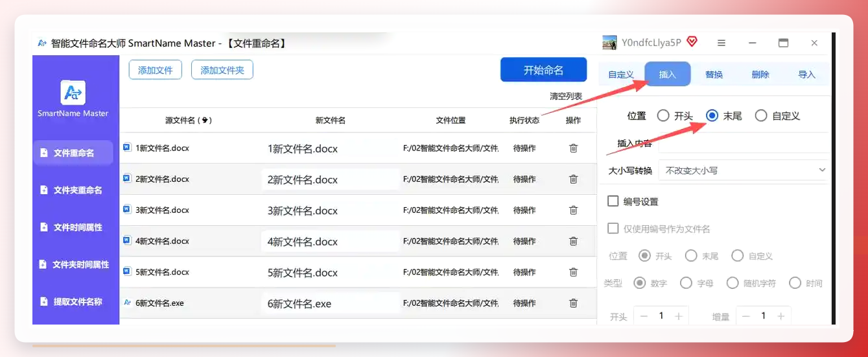The width and height of the screenshot is (868, 357).
Task: Click username Y0ndfcLlya5P
Action: (651, 43)
